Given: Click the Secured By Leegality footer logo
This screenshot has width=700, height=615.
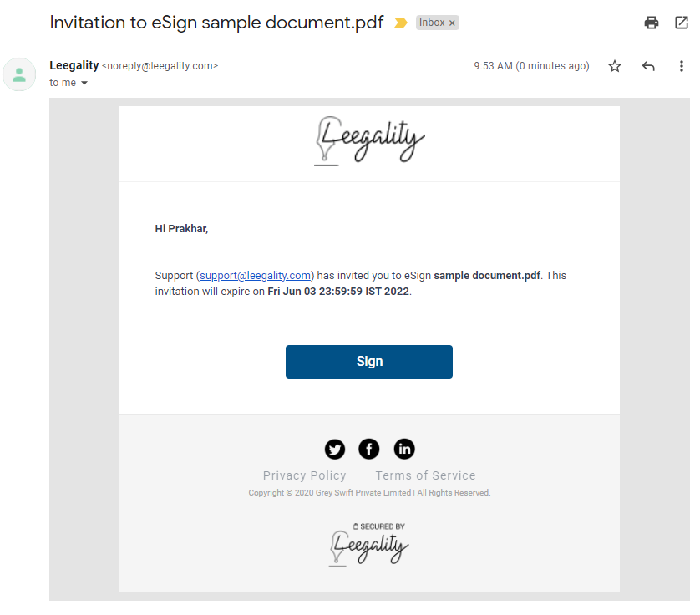Looking at the screenshot, I should (368, 544).
